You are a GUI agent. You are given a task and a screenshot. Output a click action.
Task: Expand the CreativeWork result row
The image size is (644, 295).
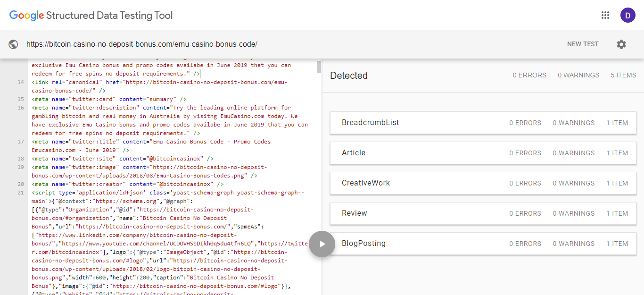point(483,183)
